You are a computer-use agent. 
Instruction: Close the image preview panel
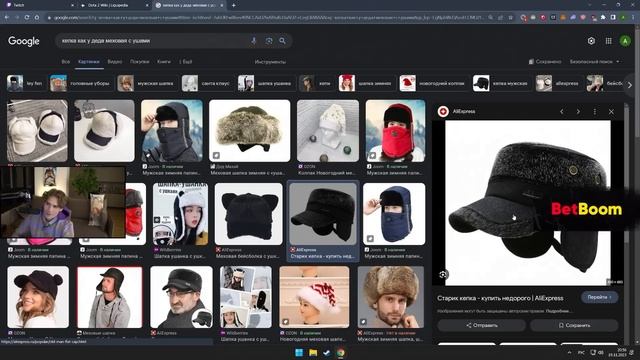tap(611, 111)
